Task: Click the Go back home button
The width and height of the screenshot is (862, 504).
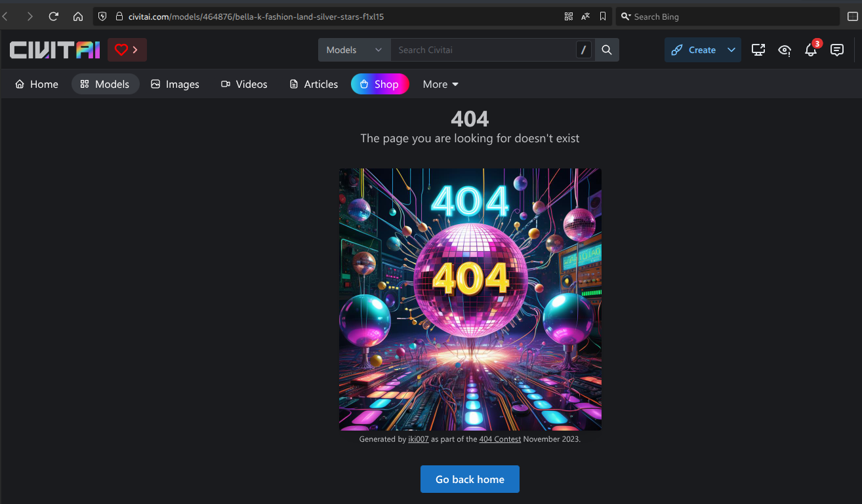Action: [x=470, y=479]
